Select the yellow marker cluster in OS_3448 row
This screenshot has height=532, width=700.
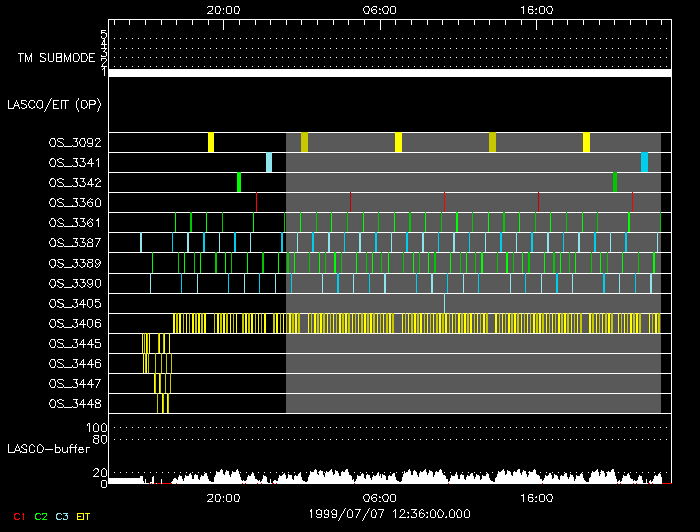[163, 403]
